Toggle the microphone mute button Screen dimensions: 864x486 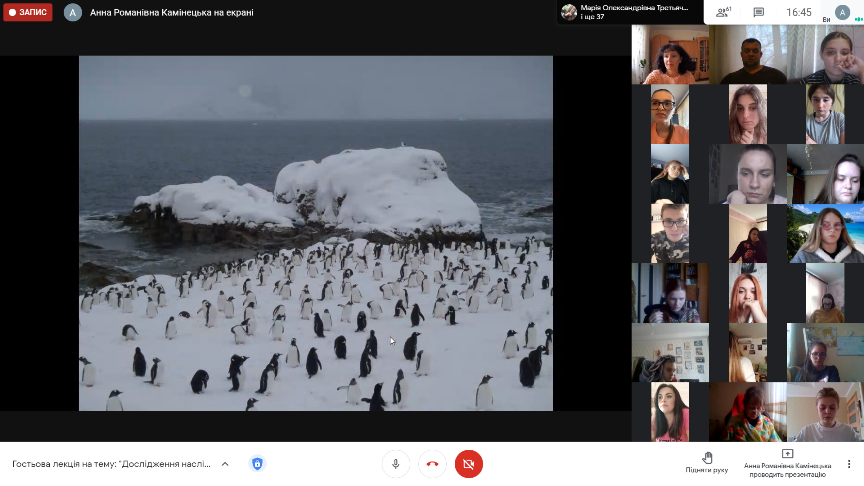pyautogui.click(x=396, y=464)
